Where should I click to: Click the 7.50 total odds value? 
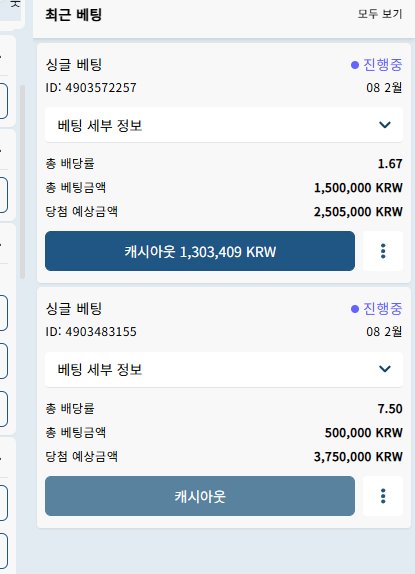click(390, 409)
